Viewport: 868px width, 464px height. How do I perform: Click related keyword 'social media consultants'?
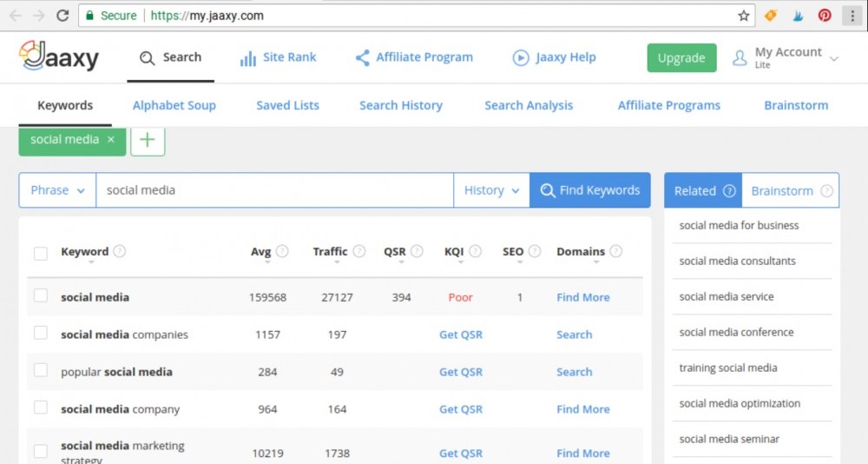tap(737, 261)
